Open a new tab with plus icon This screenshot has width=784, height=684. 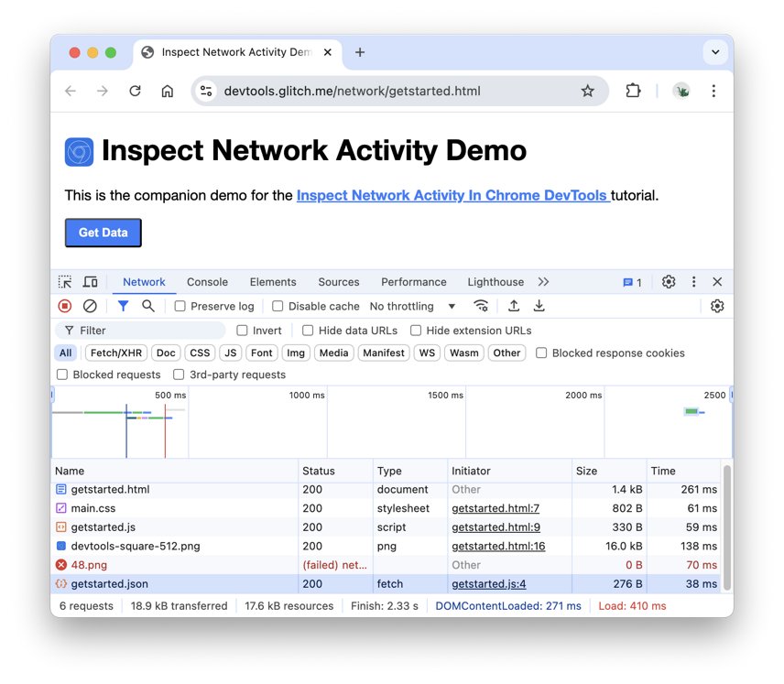pyautogui.click(x=360, y=52)
